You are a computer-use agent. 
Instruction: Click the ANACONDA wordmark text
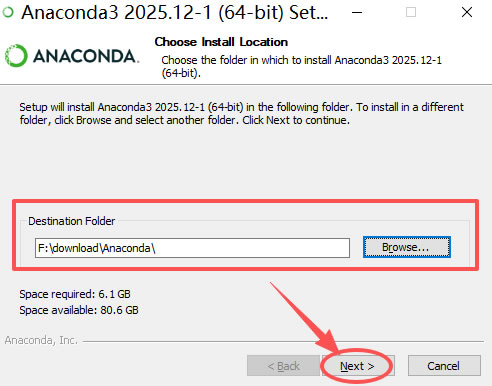click(x=85, y=56)
